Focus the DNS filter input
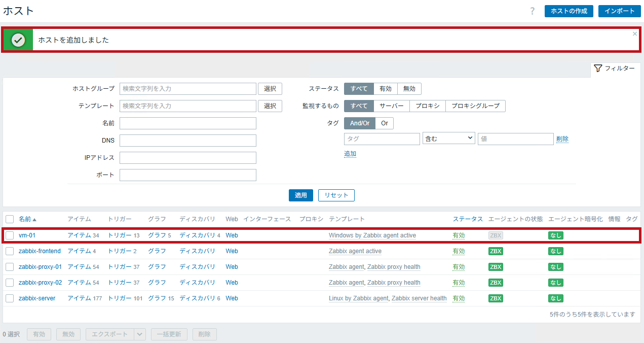Screen dimensions: 644x343 coord(188,141)
